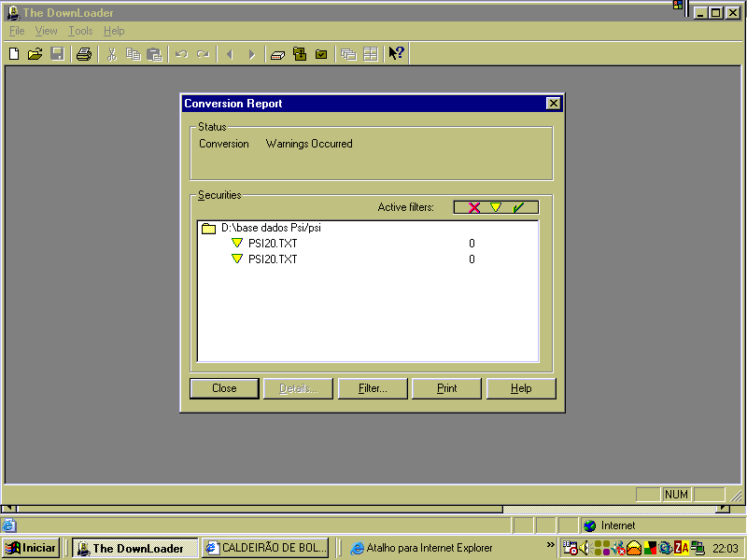Click the Redo arrow icon

[204, 54]
